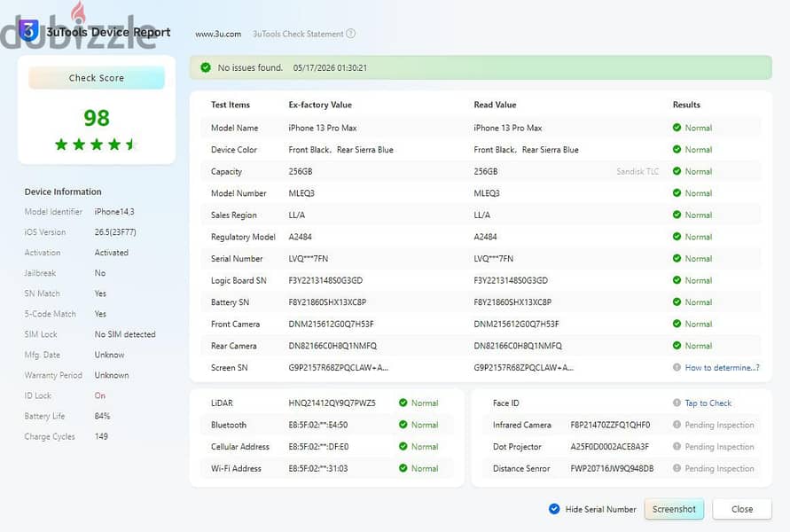Click the Device Information heading
The height and width of the screenshot is (532, 790).
click(63, 192)
